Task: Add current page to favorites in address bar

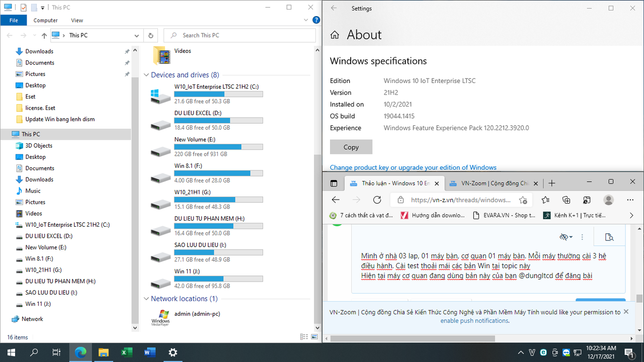Action: coord(523,200)
